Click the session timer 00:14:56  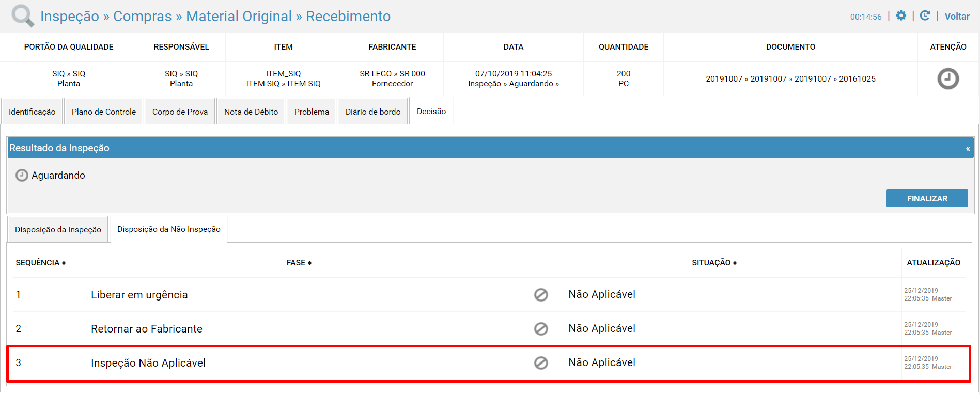pos(866,17)
